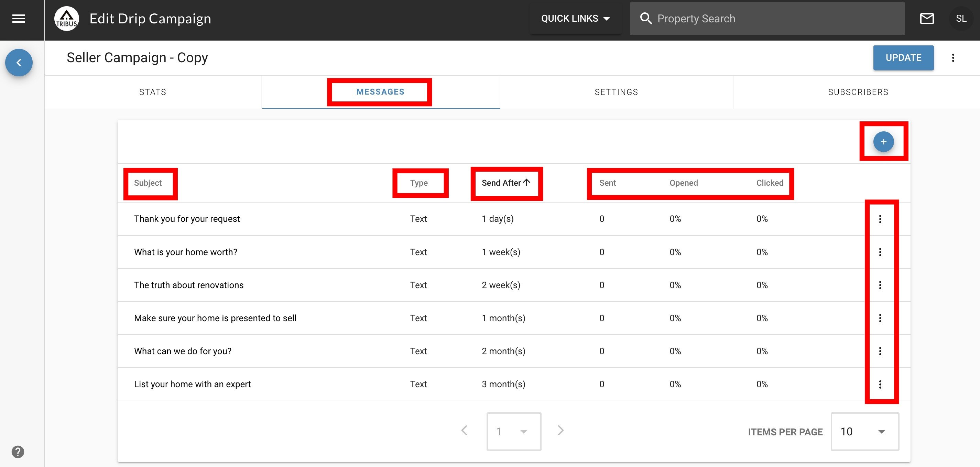This screenshot has height=467, width=980.
Task: Sort by Type column header
Action: click(x=419, y=183)
